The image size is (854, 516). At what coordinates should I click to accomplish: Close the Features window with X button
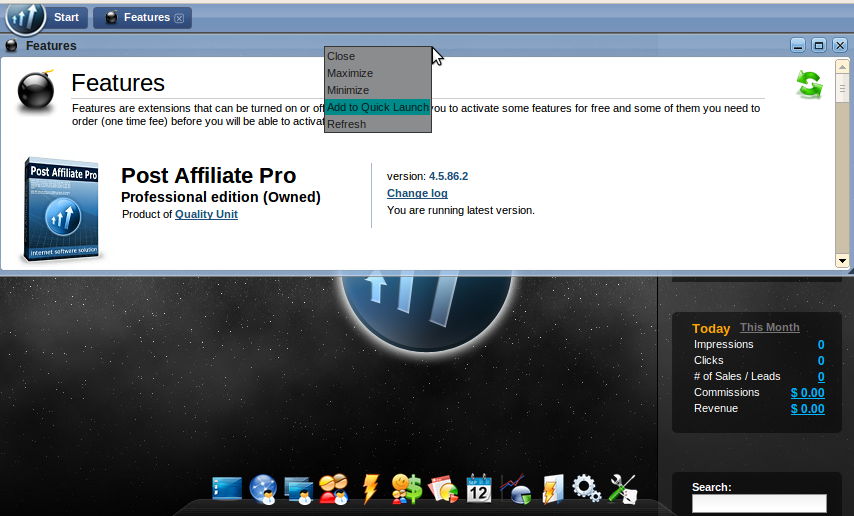840,46
